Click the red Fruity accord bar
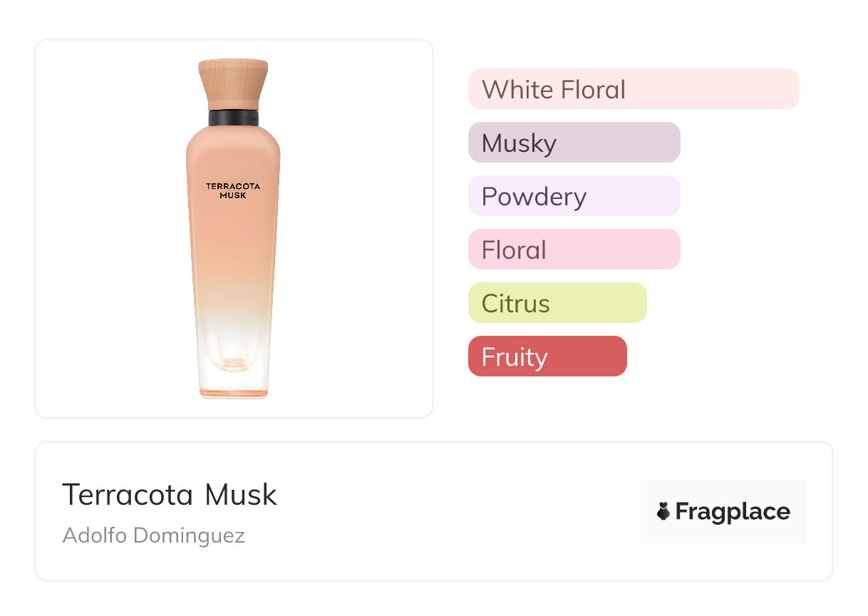Viewport: 868px width, 616px height. [547, 356]
